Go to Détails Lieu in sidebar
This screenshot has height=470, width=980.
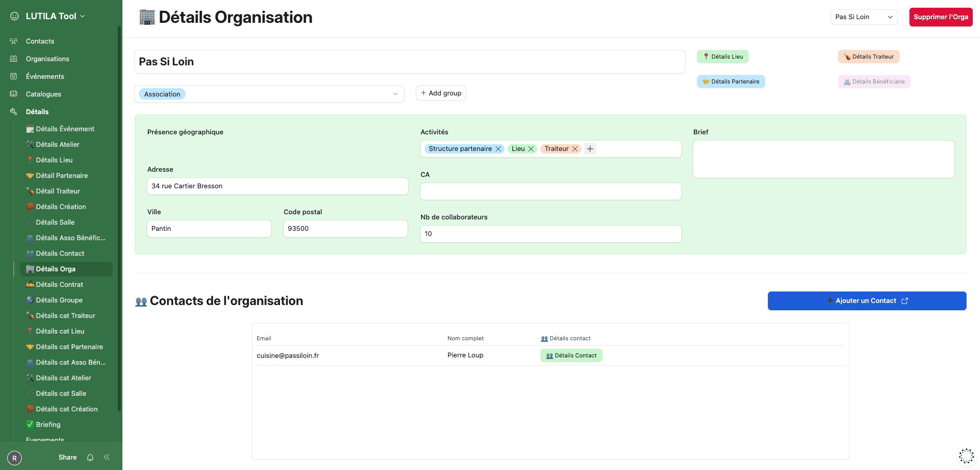[66, 160]
